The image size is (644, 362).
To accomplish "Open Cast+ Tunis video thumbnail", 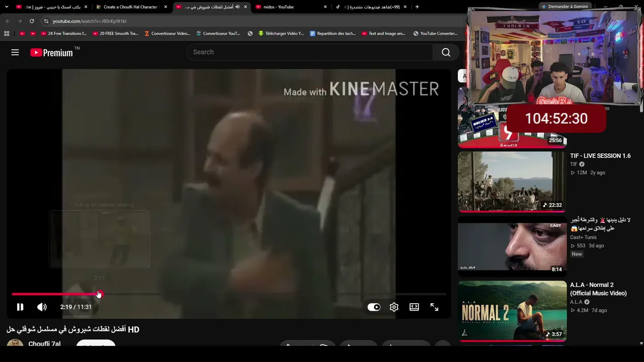I will [512, 246].
